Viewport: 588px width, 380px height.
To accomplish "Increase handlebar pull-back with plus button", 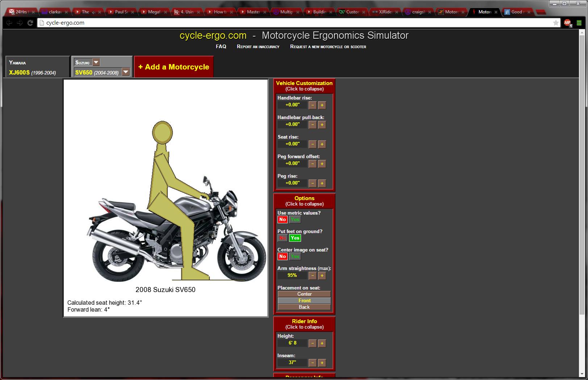I will (322, 125).
